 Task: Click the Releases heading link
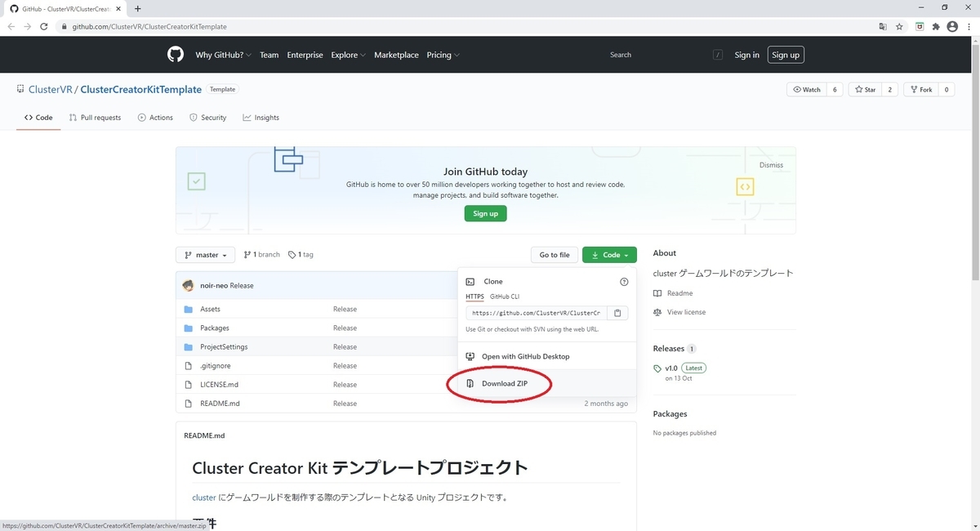pyautogui.click(x=669, y=349)
